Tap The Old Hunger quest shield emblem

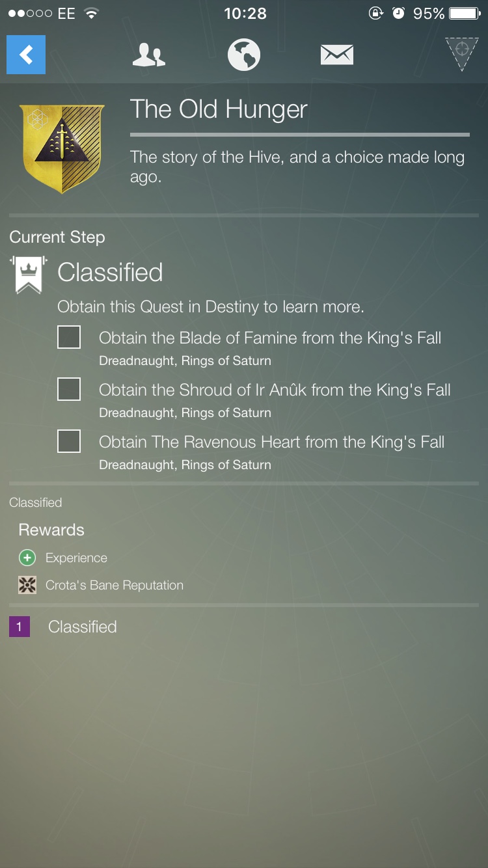(62, 149)
